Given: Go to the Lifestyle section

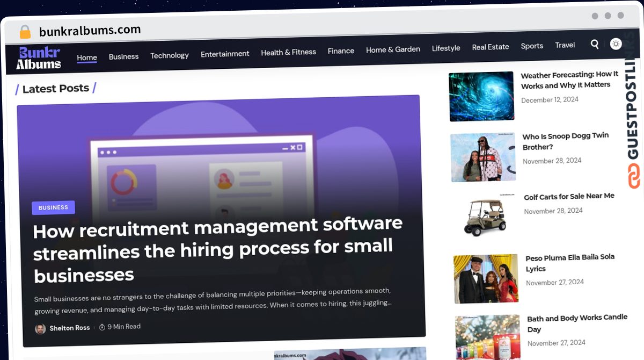Looking at the screenshot, I should pos(446,48).
